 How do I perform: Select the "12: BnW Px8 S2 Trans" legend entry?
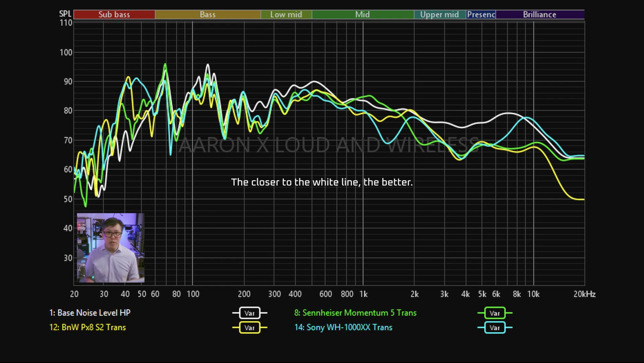88,327
